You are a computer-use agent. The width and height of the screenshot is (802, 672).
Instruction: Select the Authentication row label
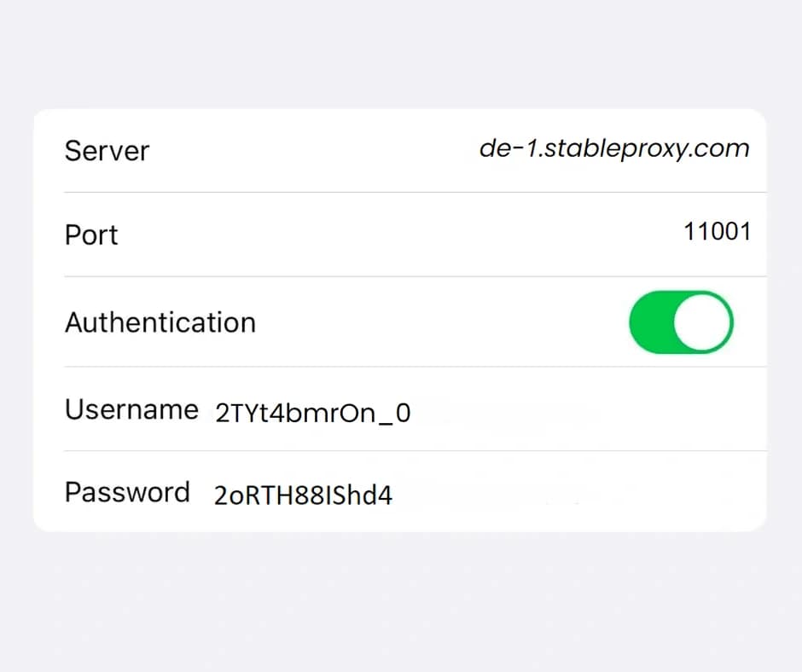(x=160, y=322)
